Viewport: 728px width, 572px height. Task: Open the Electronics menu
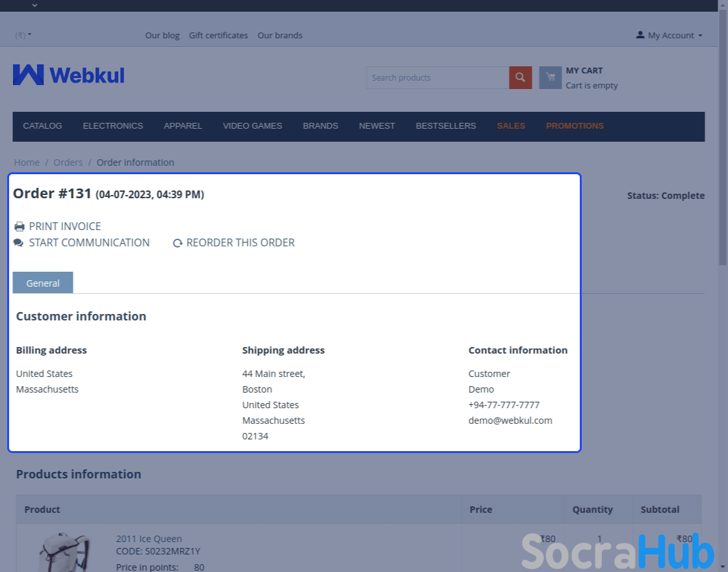(x=112, y=126)
